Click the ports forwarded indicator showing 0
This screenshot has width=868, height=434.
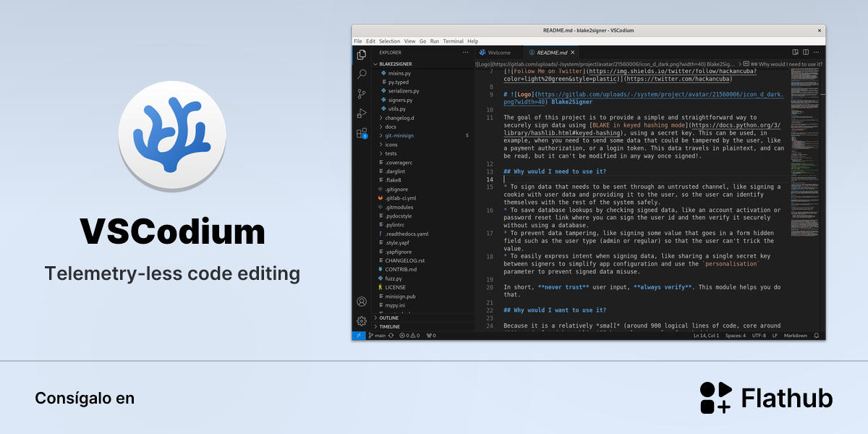[431, 336]
